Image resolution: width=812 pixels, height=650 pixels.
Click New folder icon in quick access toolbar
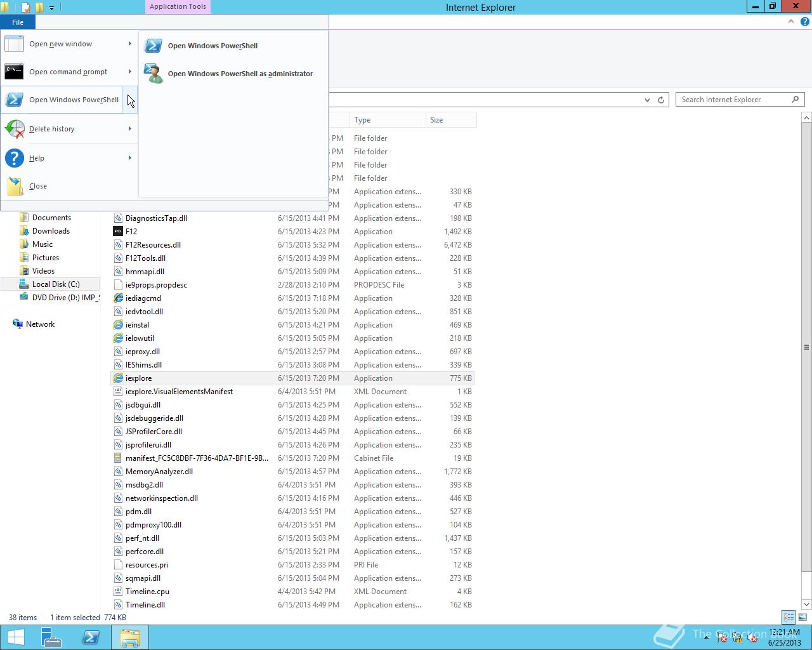point(39,8)
